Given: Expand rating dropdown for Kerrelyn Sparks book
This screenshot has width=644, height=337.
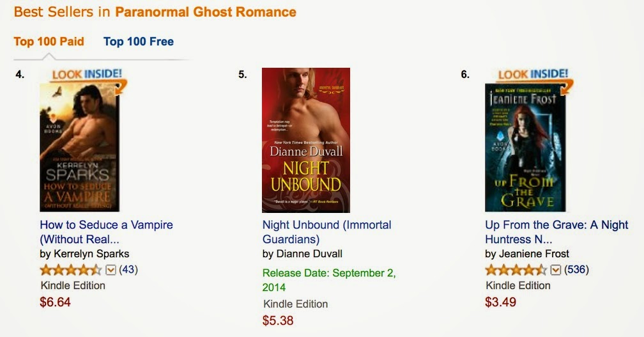Looking at the screenshot, I should (x=111, y=270).
